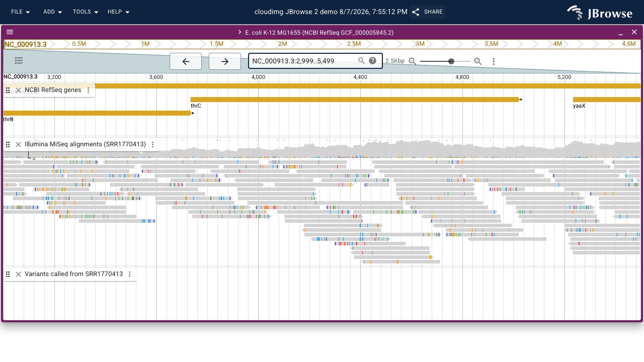
Task: Pan right with the forward arrow
Action: tap(225, 61)
